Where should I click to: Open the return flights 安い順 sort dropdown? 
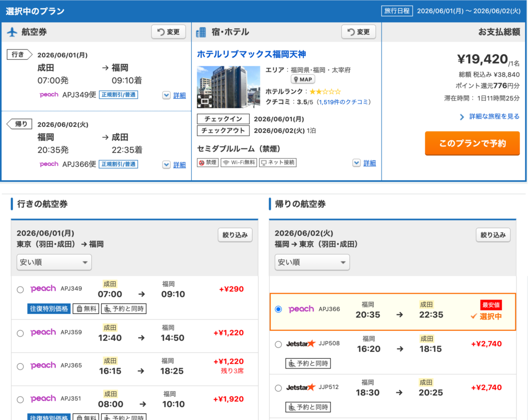312,262
